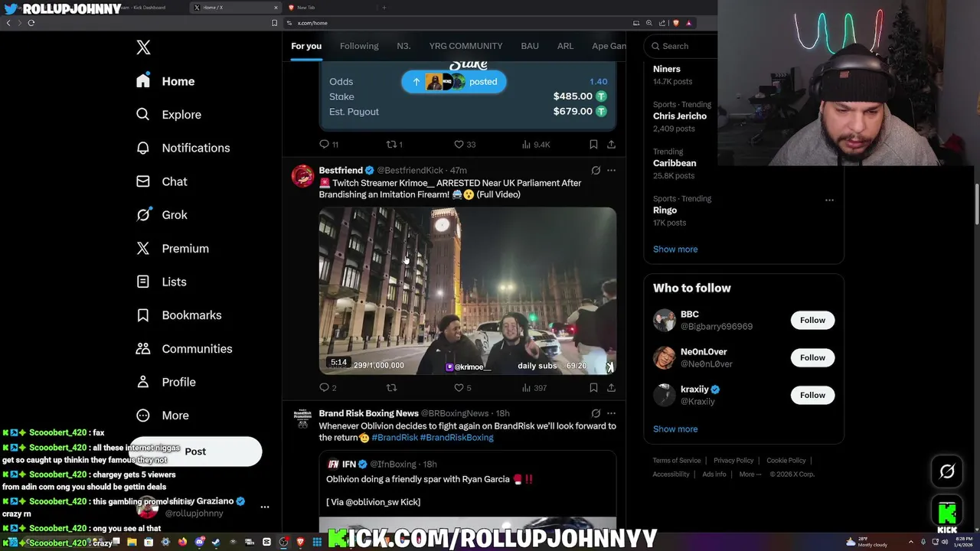Switch to the For you tab
Viewport: 980px width, 551px height.
306,46
